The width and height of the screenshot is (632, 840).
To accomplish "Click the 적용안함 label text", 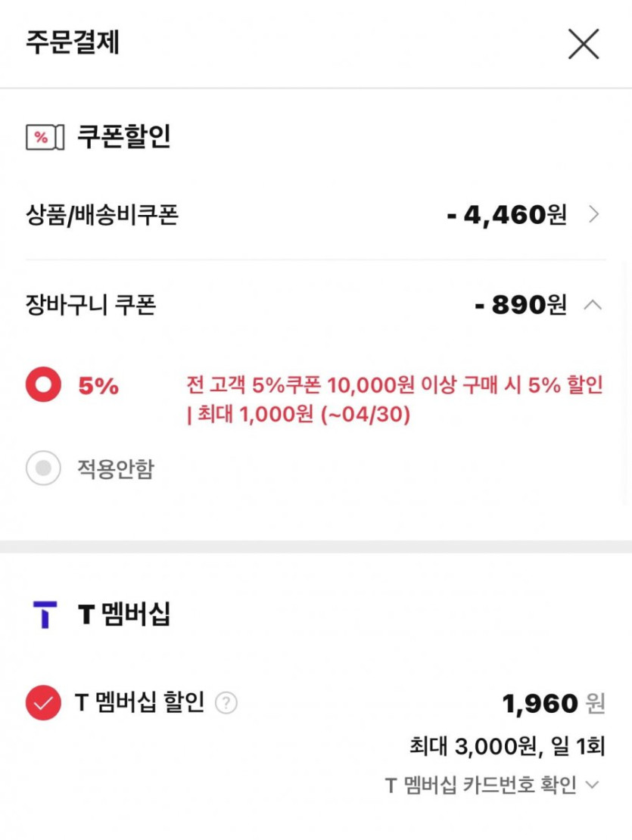I will click(115, 469).
